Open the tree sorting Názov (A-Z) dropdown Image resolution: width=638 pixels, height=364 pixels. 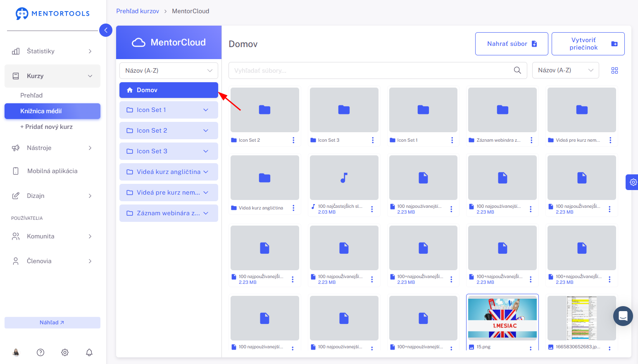[x=169, y=71]
